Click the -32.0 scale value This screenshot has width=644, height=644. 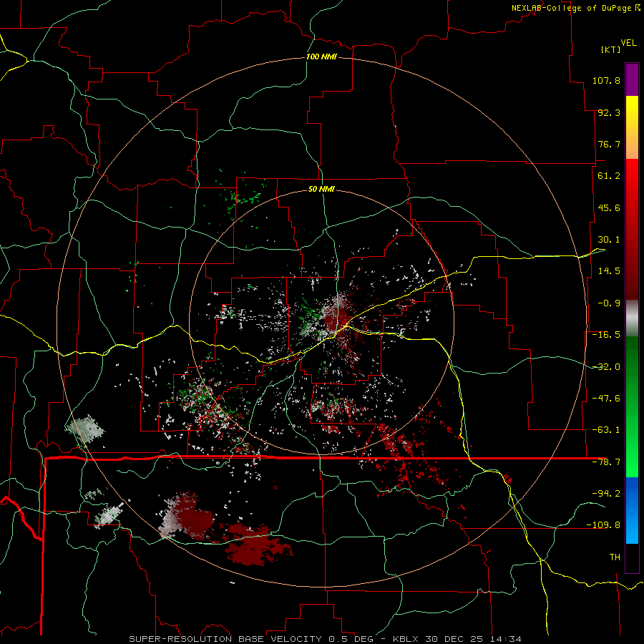[606, 367]
